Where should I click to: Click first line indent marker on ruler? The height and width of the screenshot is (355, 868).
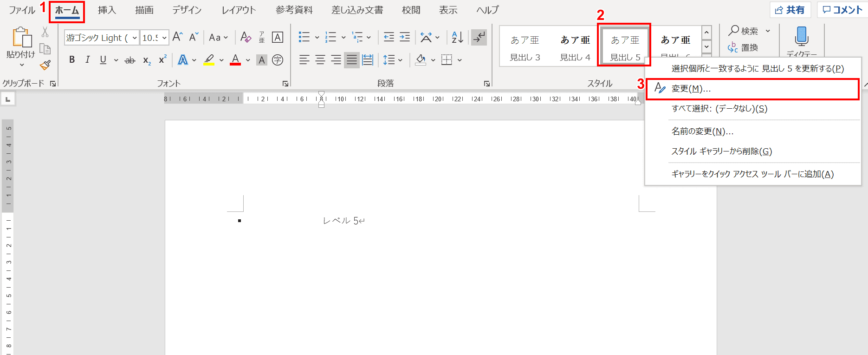[321, 94]
